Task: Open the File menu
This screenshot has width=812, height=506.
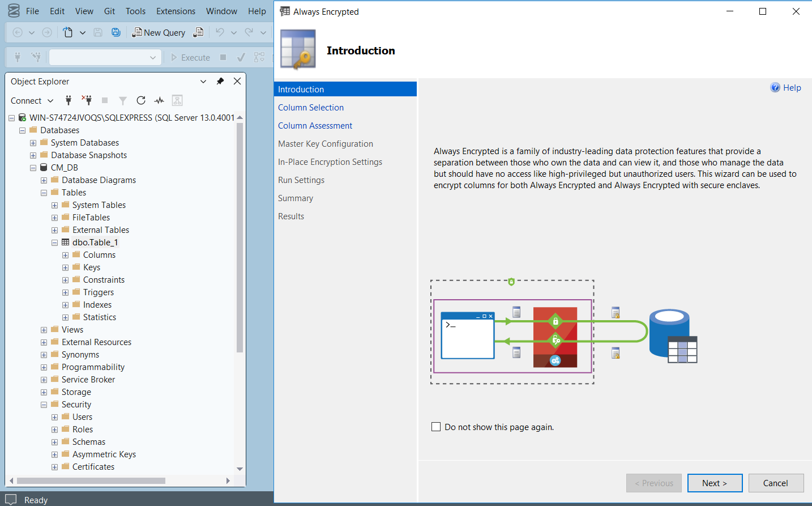Action: (x=32, y=11)
